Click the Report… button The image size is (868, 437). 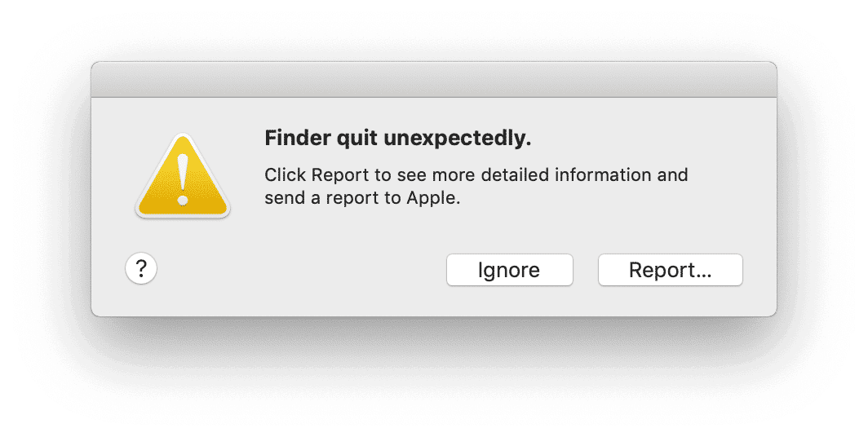(670, 271)
